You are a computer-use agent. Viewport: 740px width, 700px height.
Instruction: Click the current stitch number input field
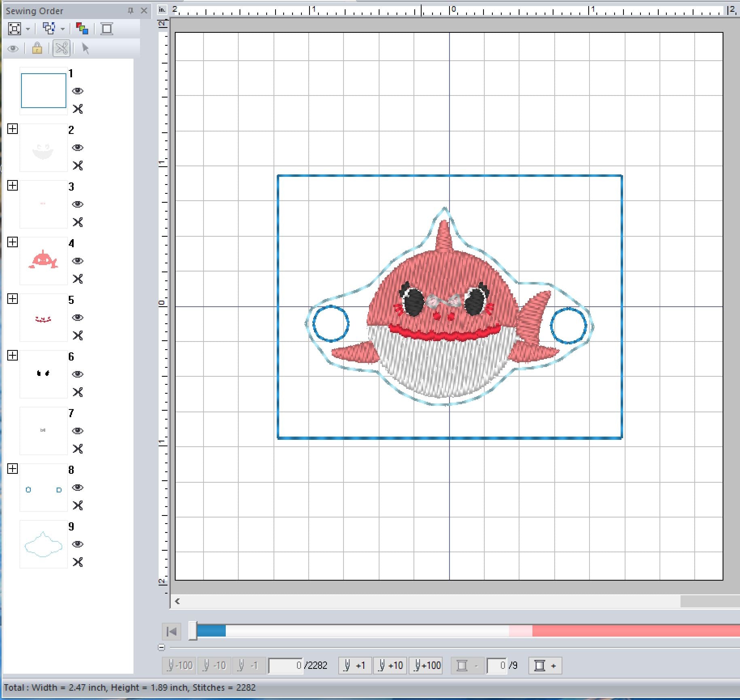tap(286, 665)
